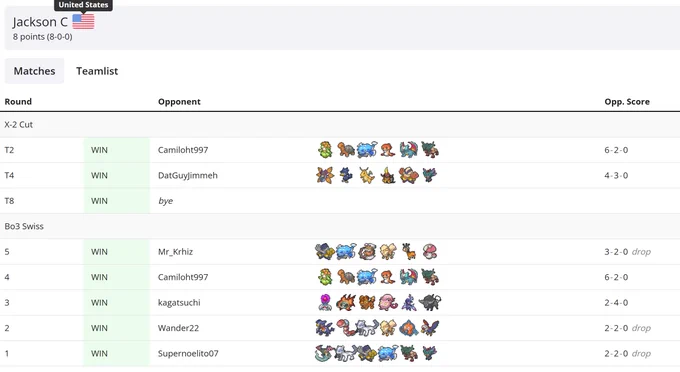
Task: Open opponent kagatsuchi's profile
Action: coord(179,303)
